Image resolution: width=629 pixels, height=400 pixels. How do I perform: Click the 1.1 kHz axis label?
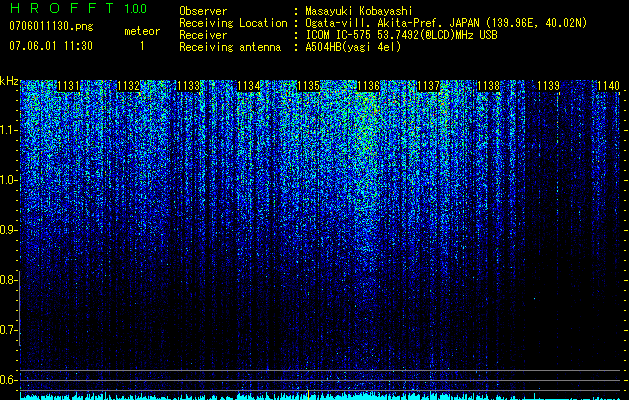click(8, 130)
